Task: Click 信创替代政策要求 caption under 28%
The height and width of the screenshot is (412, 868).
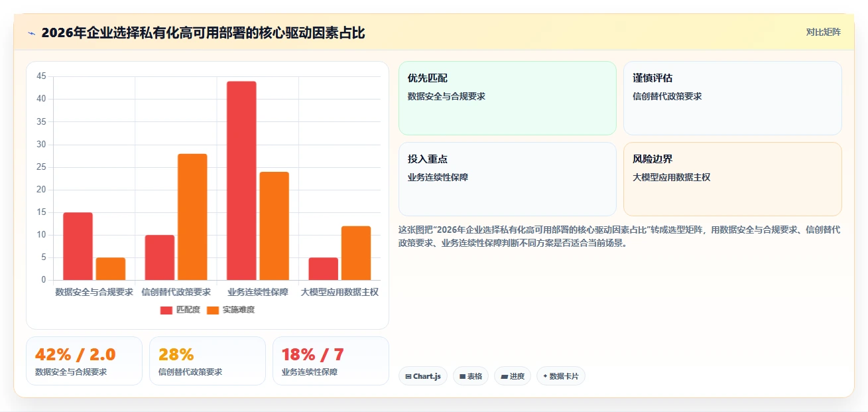Action: (x=190, y=372)
